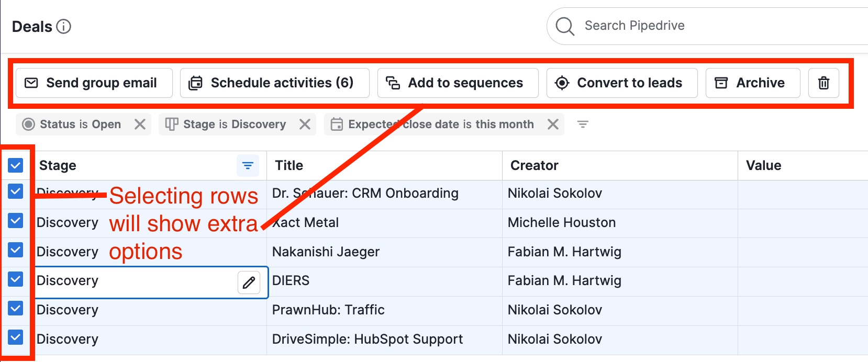Remove the Expected close date filter

tap(553, 125)
